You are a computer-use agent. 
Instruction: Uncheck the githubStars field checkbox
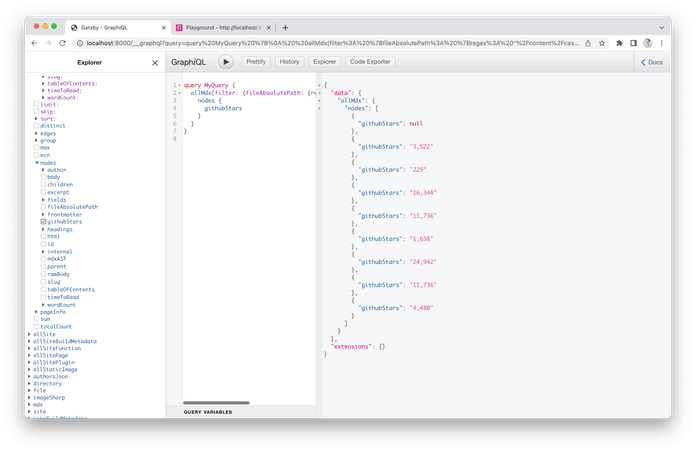click(x=44, y=221)
